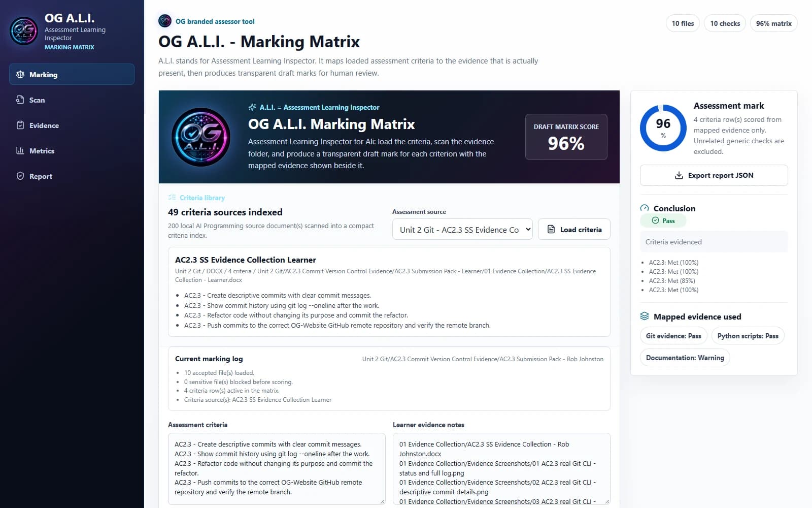Go to the Evidence sidebar item
The width and height of the screenshot is (812, 508).
(72, 125)
